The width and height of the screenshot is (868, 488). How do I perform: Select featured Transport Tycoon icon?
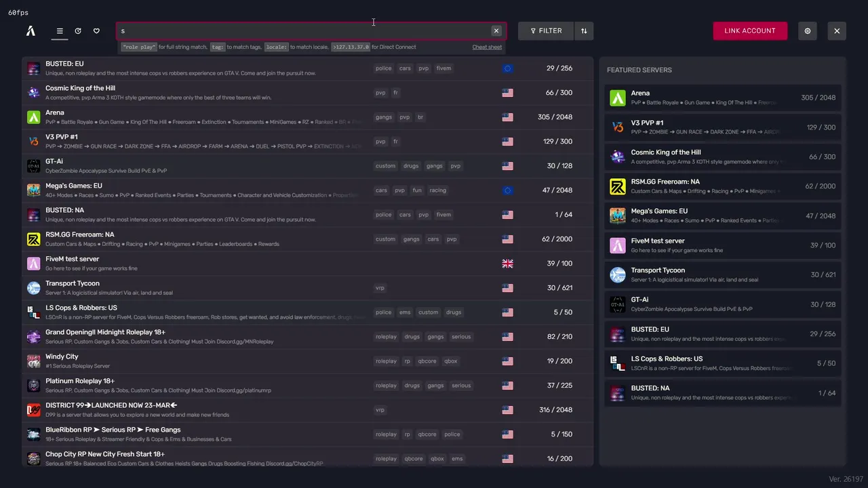coord(618,275)
